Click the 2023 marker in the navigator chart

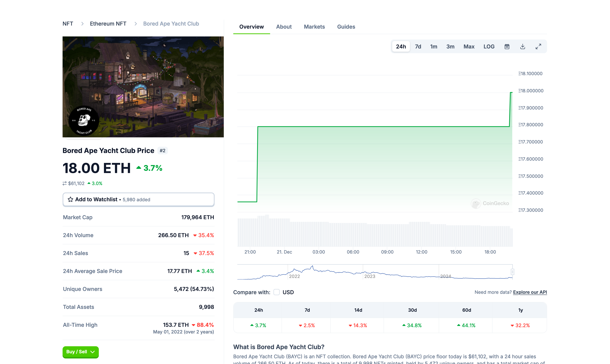pyautogui.click(x=369, y=276)
